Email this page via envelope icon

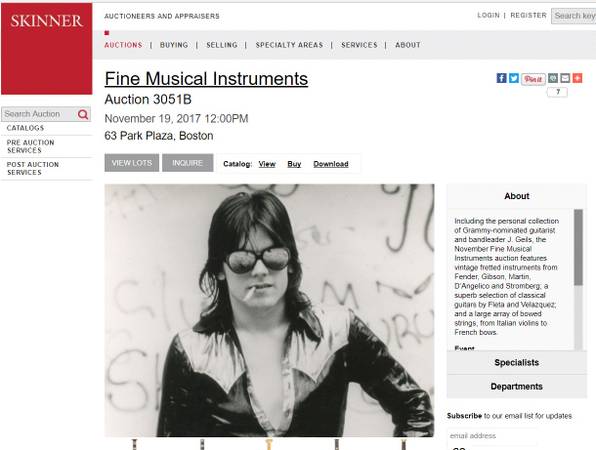[x=565, y=78]
